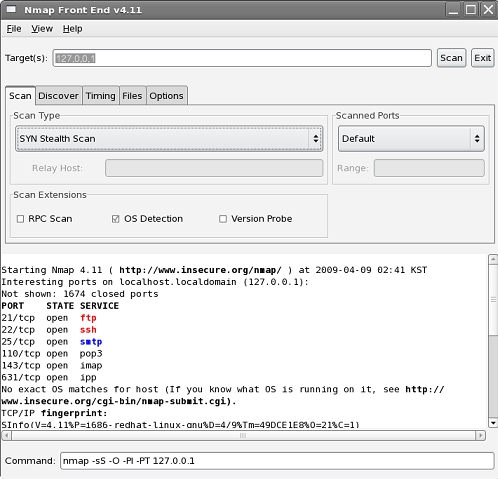Click the blue 'smtp' service text
Screen dimensions: 498x479
91,342
